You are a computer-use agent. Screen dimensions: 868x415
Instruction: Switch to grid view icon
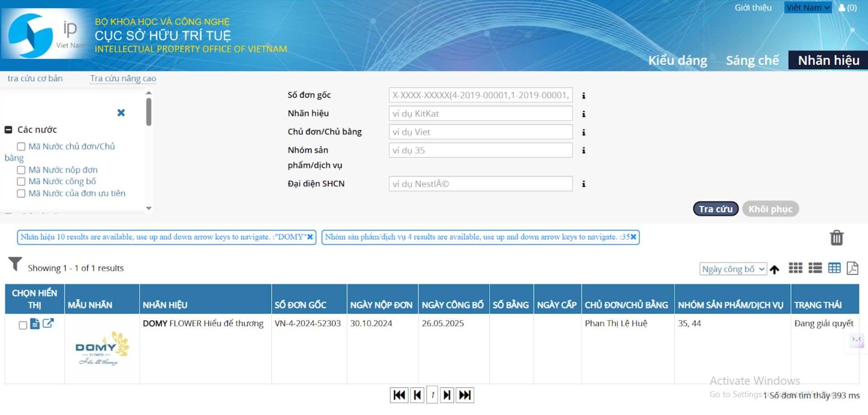coord(795,268)
